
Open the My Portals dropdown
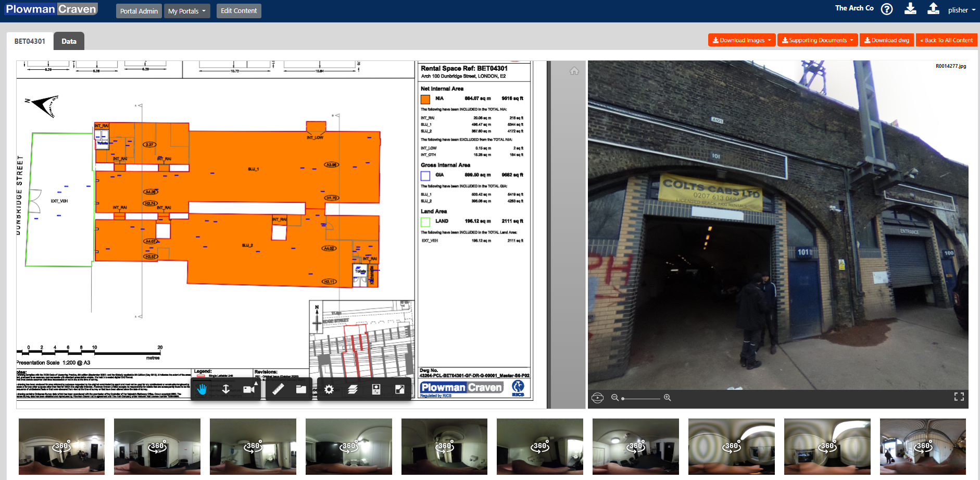187,11
